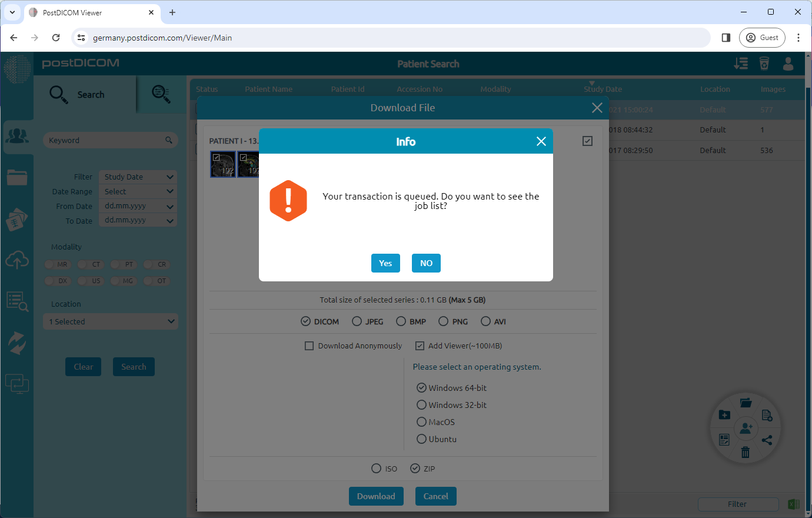The height and width of the screenshot is (518, 812).
Task: Choose MacOS as the operating system
Action: (x=421, y=421)
